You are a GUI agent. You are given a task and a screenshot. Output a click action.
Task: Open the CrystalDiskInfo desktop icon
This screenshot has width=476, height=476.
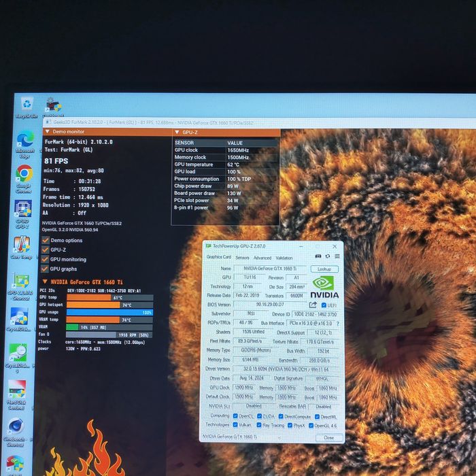click(x=18, y=319)
